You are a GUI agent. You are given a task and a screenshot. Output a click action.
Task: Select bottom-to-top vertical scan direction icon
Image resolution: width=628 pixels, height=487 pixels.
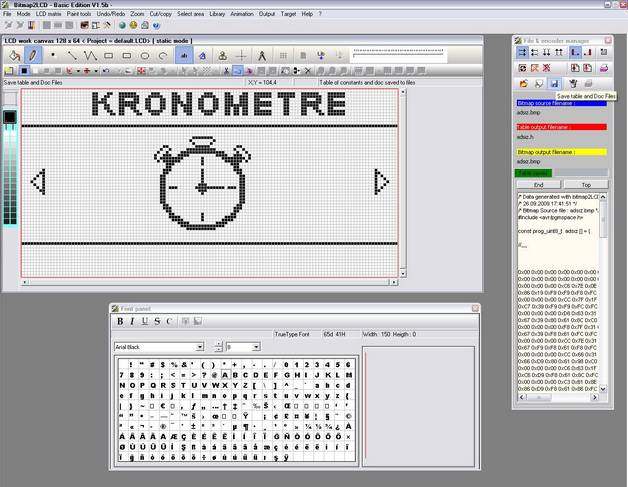559,52
